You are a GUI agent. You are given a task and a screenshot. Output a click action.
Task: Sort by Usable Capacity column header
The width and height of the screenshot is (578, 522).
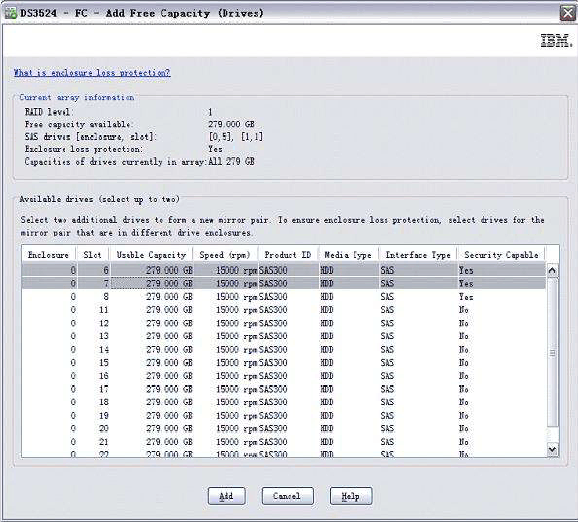[x=151, y=255]
